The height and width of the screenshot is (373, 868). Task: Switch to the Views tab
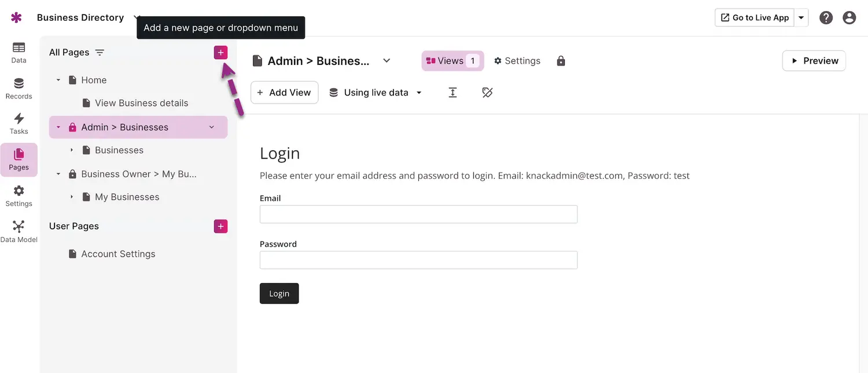click(452, 61)
